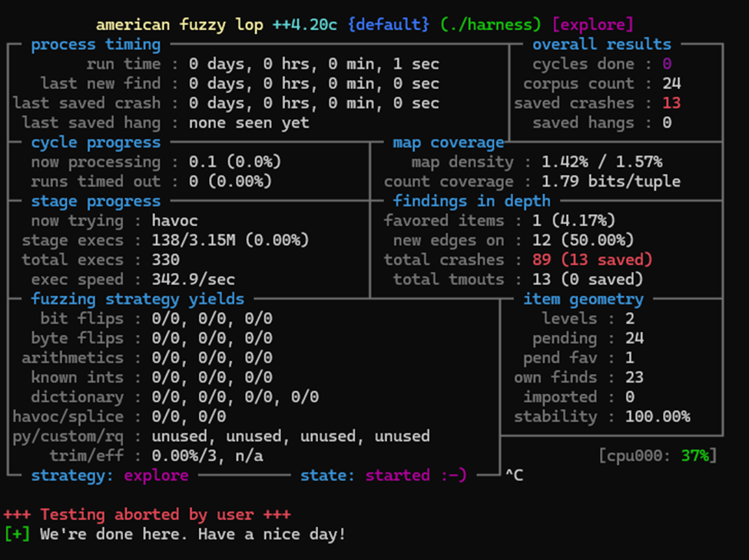
Task: Expand the item geometry panel
Action: (x=582, y=299)
